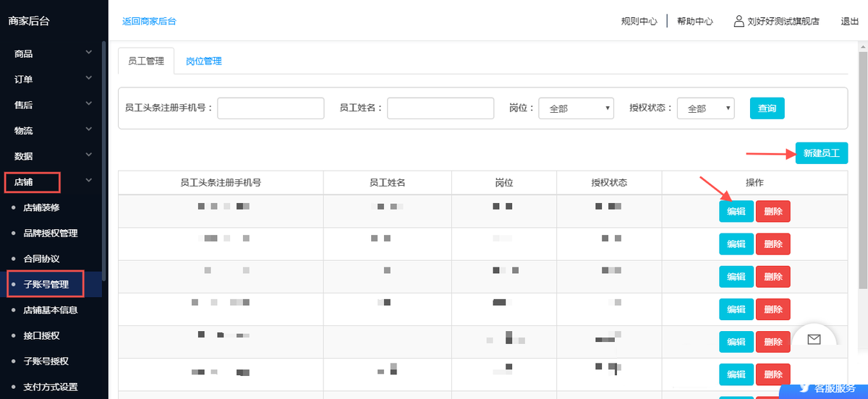Screen dimensions: 868x399
Task: Click the user avatar icon beside 刘好好测试旗舰店
Action: click(739, 21)
